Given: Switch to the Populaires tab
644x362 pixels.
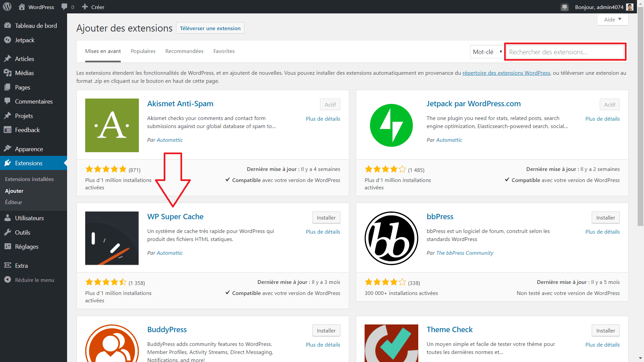Looking at the screenshot, I should pos(143,51).
